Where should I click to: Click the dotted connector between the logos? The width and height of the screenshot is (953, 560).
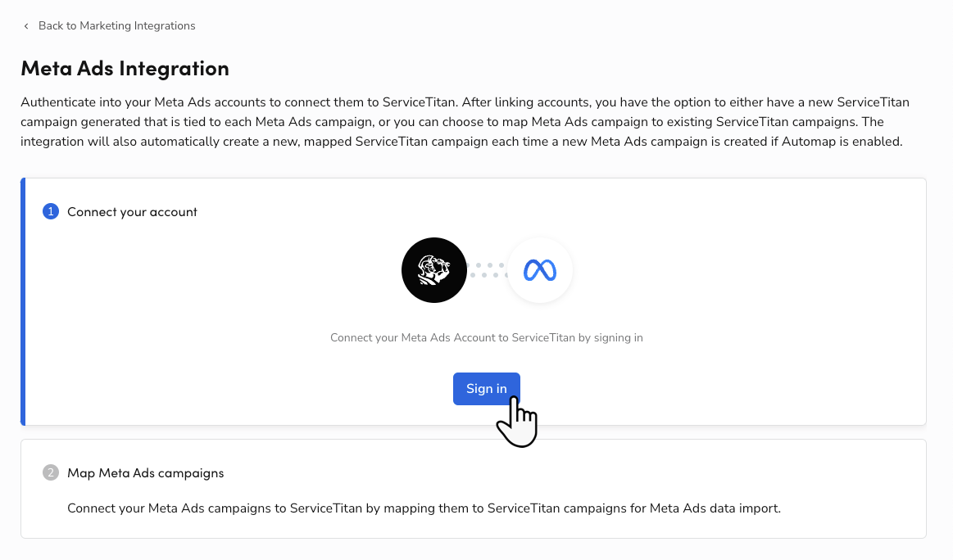[489, 270]
